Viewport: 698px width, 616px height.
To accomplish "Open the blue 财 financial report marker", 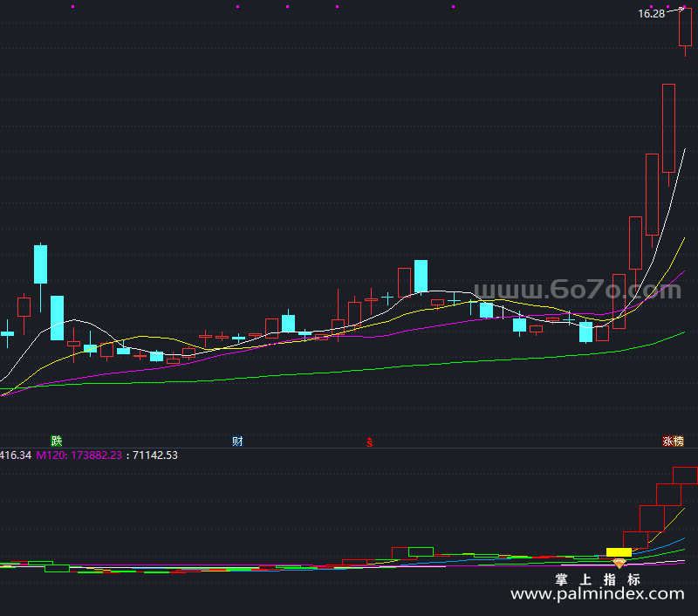I will point(237,441).
